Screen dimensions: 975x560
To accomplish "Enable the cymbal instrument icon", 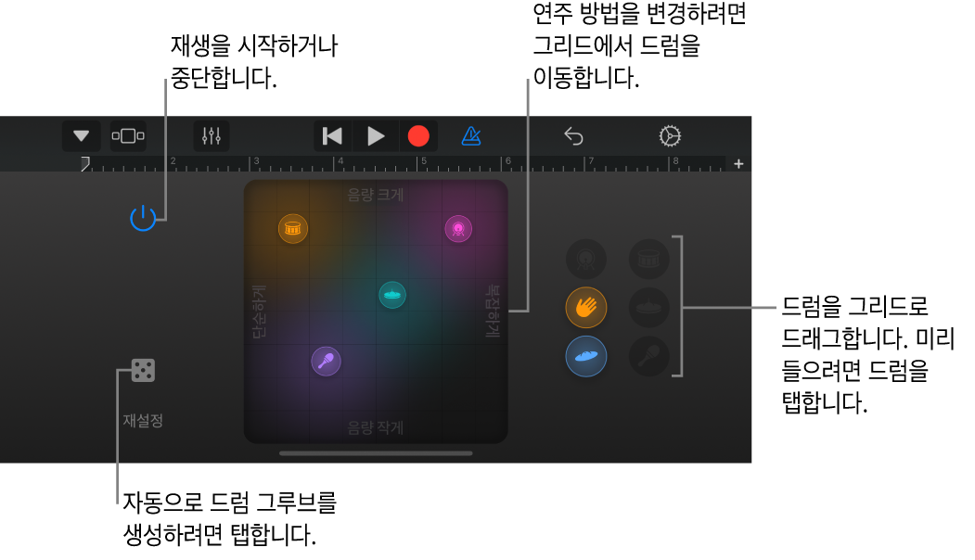I will (648, 308).
